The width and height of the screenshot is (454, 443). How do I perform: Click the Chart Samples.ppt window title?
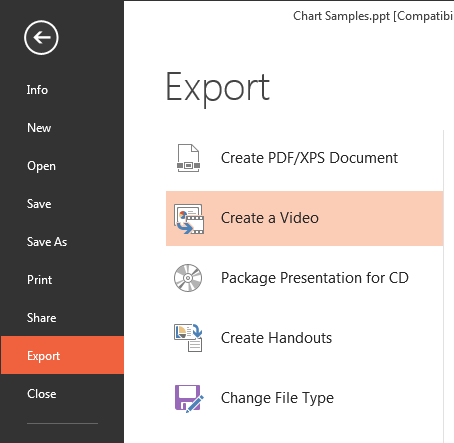click(x=373, y=16)
